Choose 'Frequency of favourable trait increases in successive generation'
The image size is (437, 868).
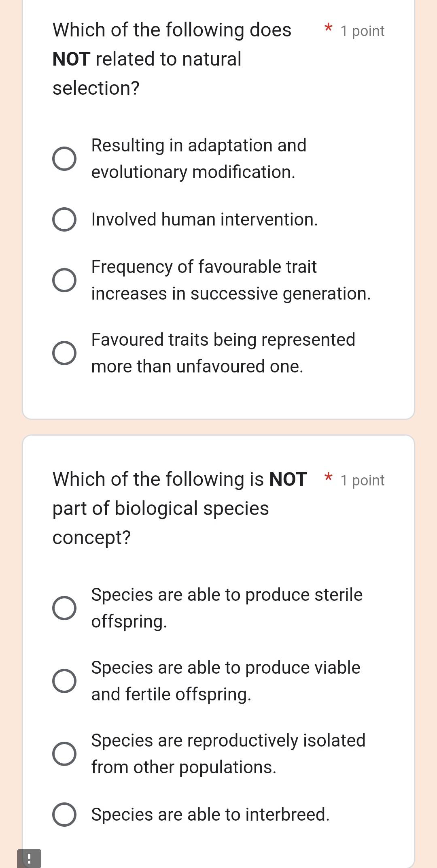65,280
